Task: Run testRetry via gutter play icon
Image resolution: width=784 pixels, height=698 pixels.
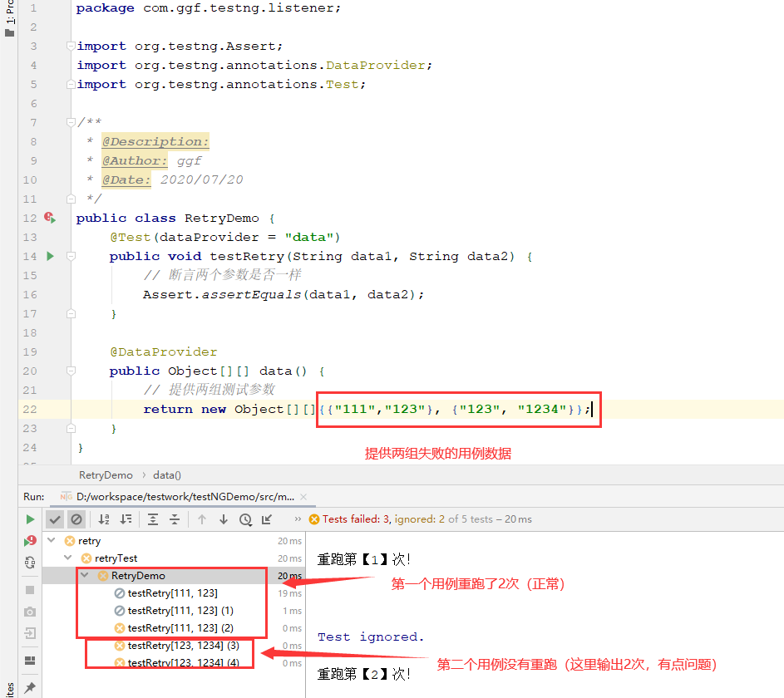Action: point(50,256)
